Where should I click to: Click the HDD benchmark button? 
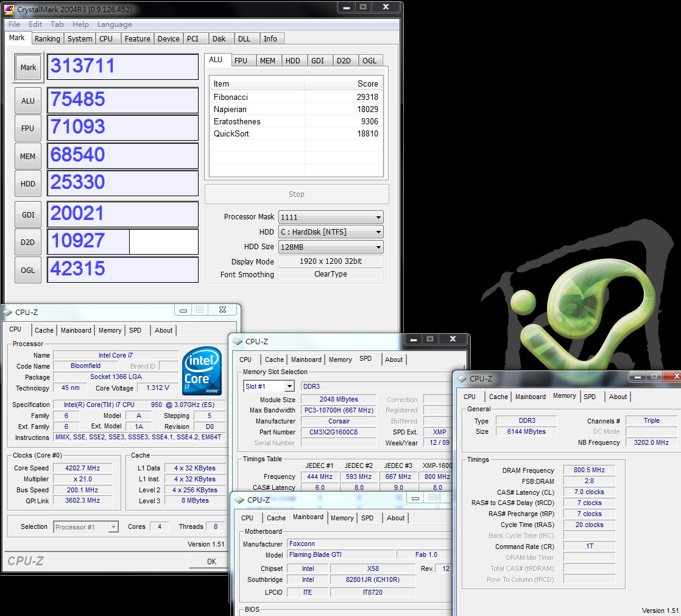pos(28,184)
